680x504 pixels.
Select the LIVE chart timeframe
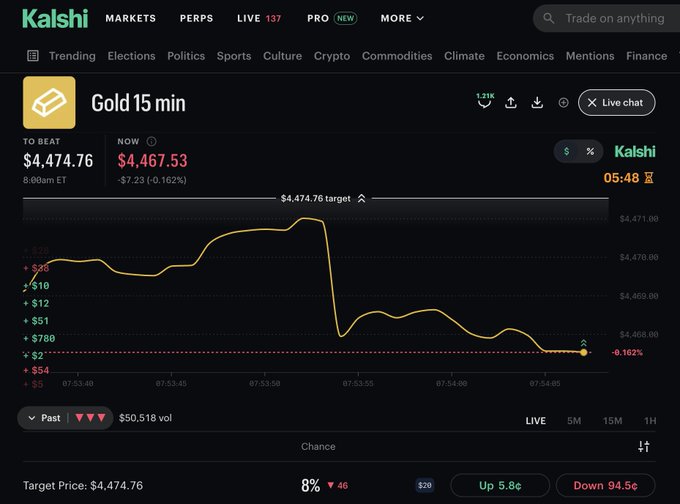pos(536,421)
